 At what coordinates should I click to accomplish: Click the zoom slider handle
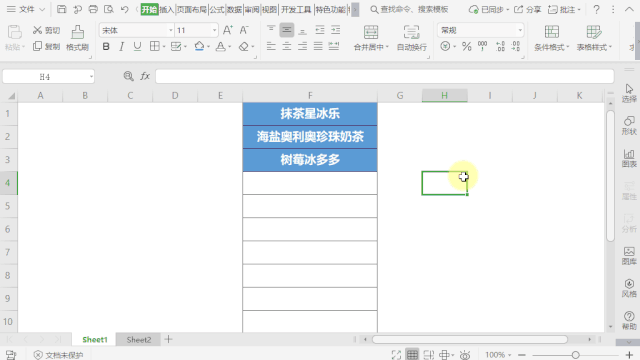click(x=575, y=355)
